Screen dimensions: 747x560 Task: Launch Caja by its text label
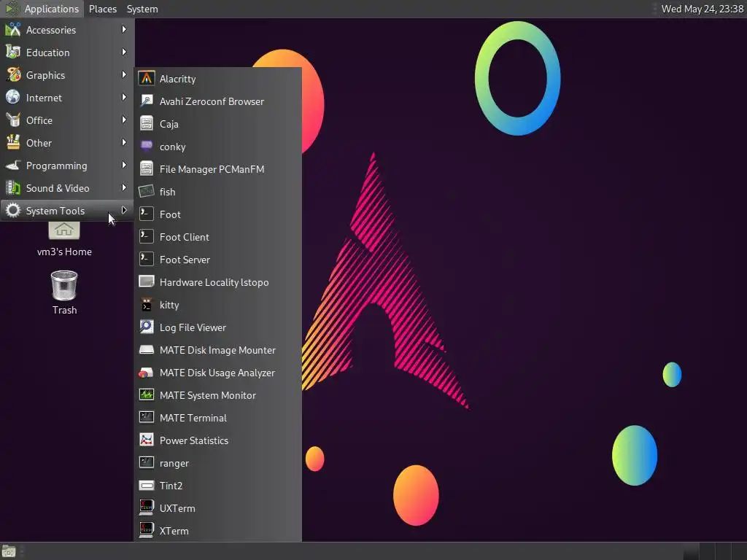coord(169,124)
